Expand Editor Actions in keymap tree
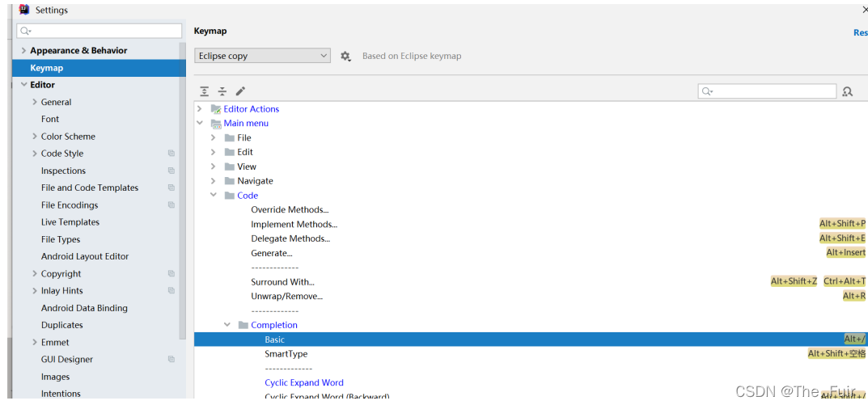This screenshot has height=405, width=868. [x=200, y=109]
